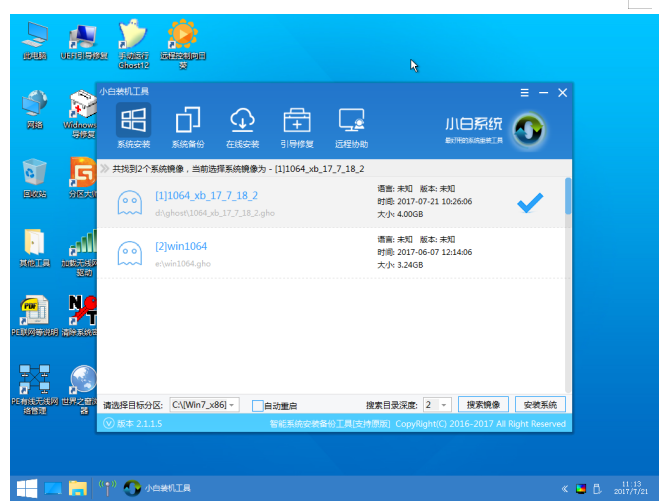The width and height of the screenshot is (662, 503).
Task: Click the taskbar clock 11:13
Action: tap(631, 487)
